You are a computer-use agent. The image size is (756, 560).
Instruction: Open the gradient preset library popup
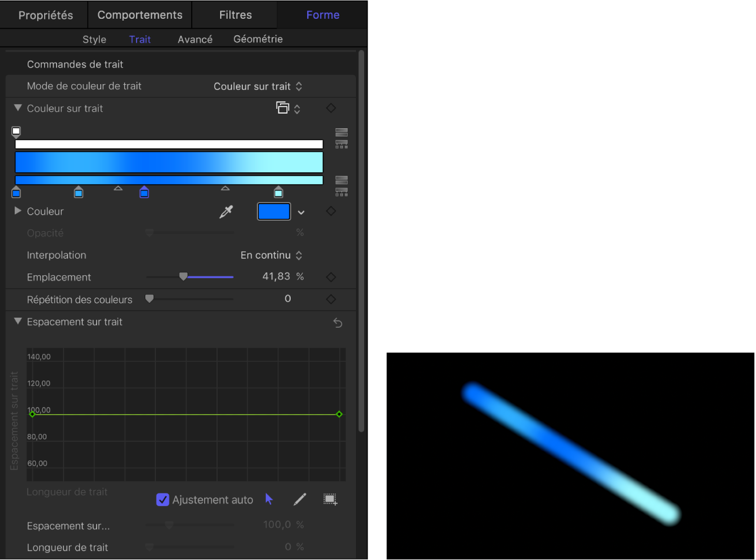tap(289, 108)
